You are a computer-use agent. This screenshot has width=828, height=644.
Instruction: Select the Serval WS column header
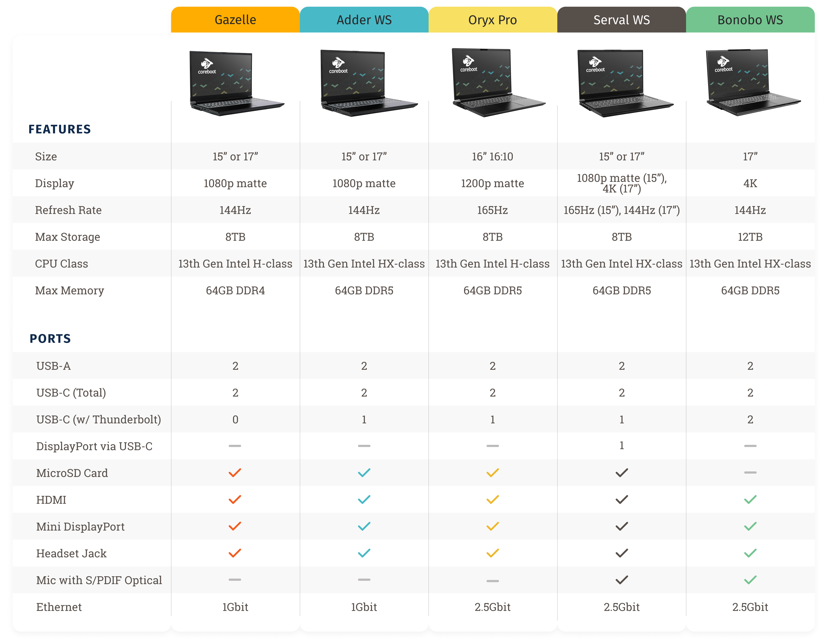pyautogui.click(x=621, y=20)
